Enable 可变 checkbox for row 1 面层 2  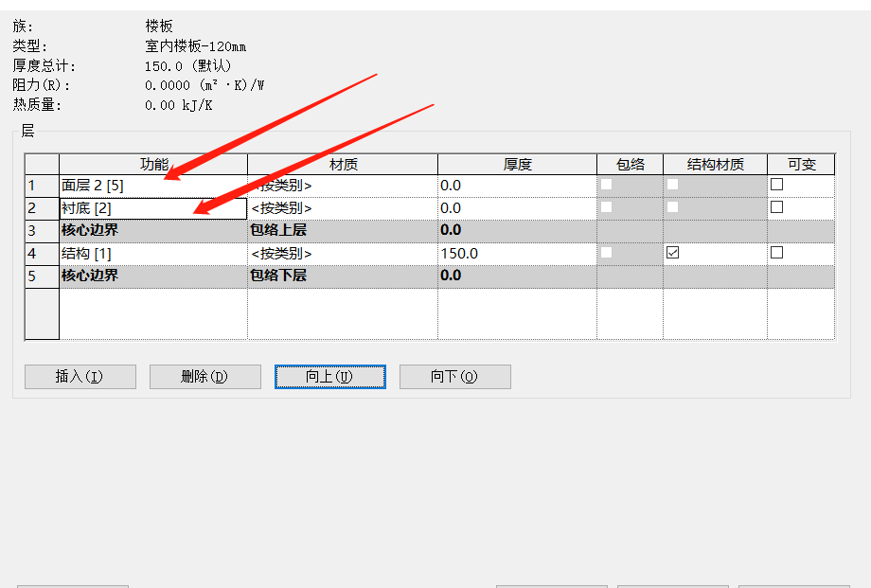point(776,185)
